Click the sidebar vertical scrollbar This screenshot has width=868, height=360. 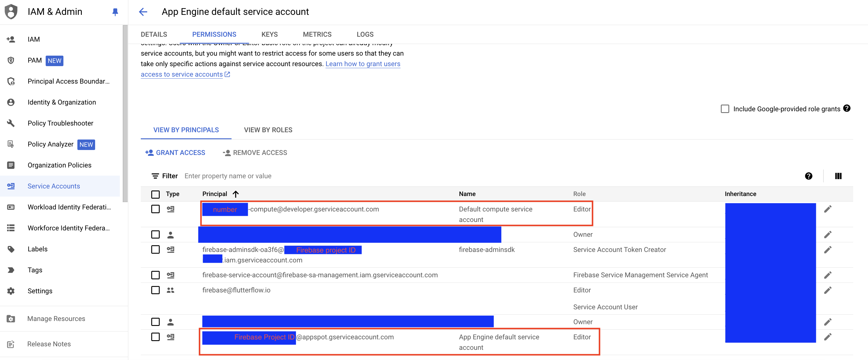[x=125, y=114]
